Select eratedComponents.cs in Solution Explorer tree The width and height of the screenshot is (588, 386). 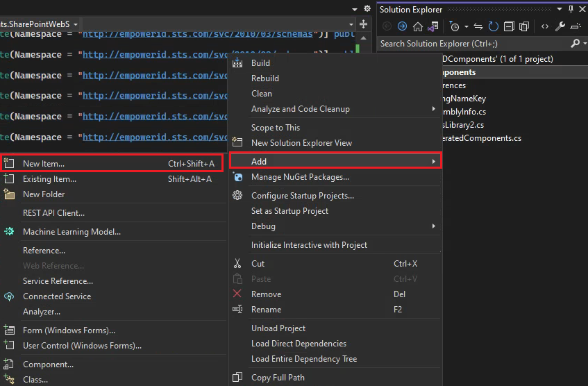[482, 138]
